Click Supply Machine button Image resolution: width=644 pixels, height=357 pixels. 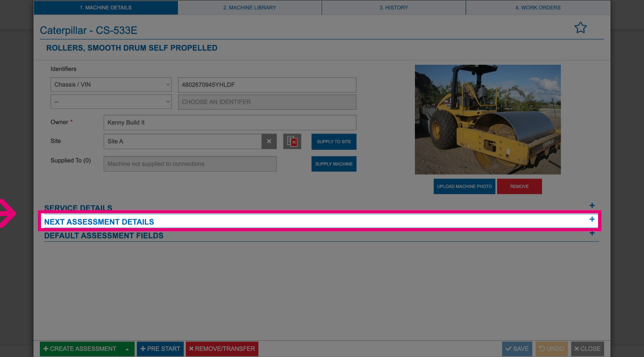334,164
